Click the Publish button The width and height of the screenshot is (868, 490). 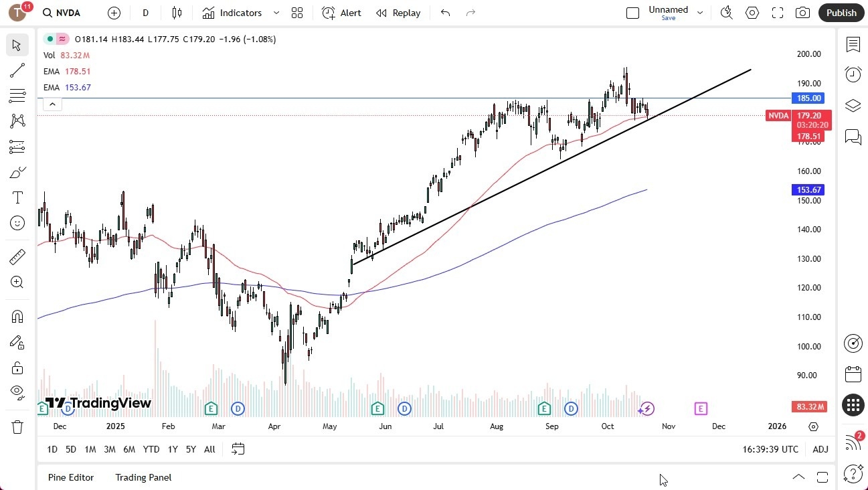[841, 12]
